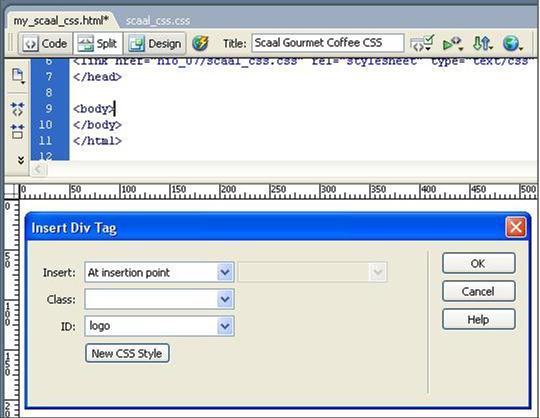Click the New CSS Style button
Screen dimensions: 540x418
pos(127,353)
